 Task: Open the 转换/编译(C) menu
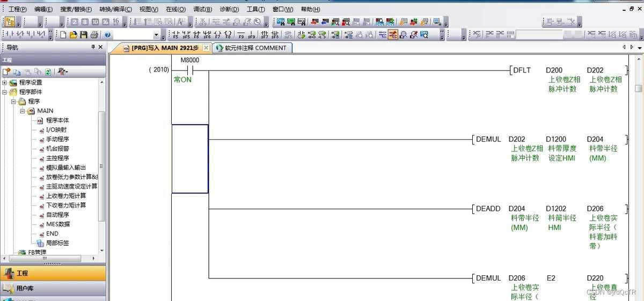[116, 9]
